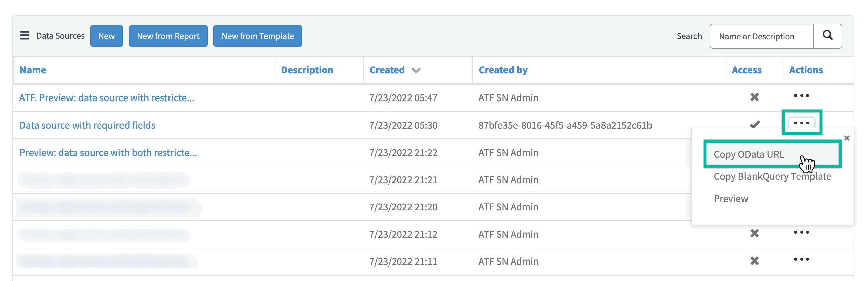The height and width of the screenshot is (281, 868).
Task: Focus the Name or Description search field
Action: click(x=761, y=36)
